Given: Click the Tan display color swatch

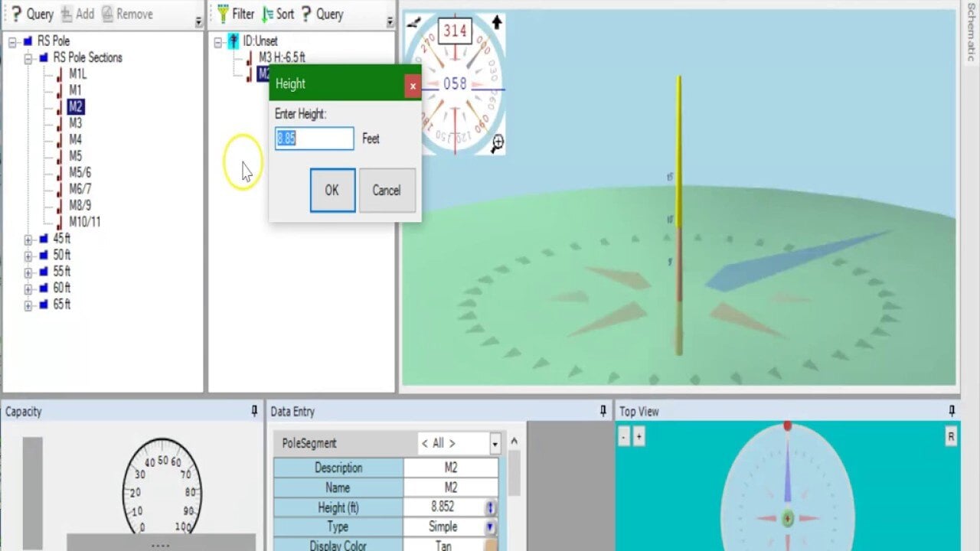Looking at the screenshot, I should click(x=491, y=546).
